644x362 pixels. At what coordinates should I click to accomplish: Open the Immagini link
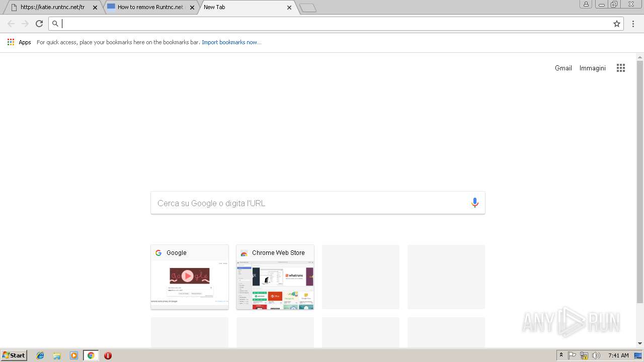pos(593,68)
